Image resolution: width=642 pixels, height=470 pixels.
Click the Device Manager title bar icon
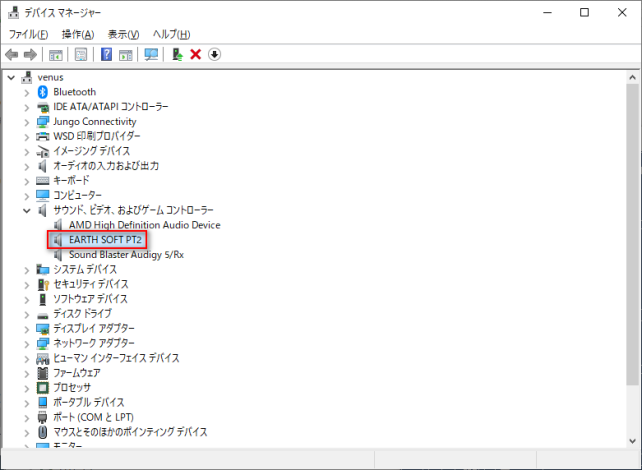(x=14, y=13)
